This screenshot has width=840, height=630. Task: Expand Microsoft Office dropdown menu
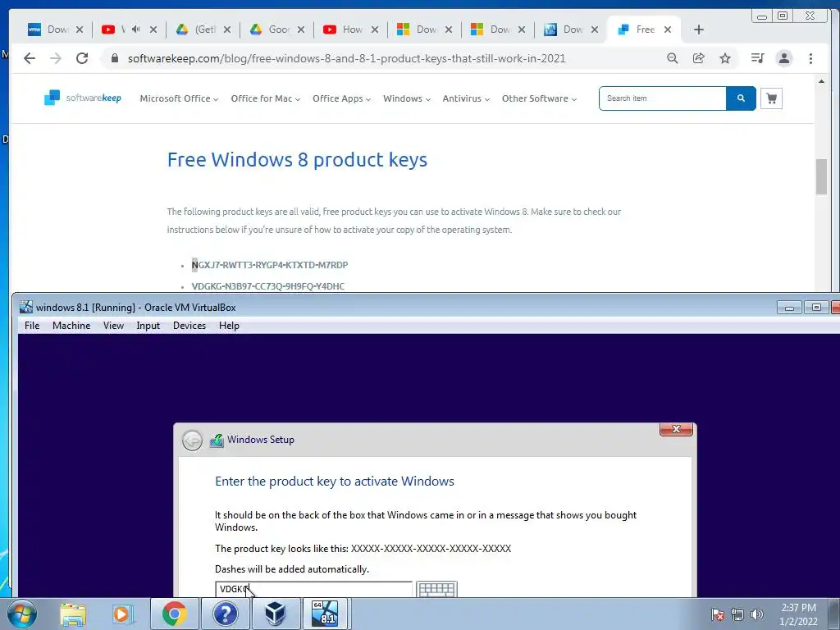[x=179, y=98]
